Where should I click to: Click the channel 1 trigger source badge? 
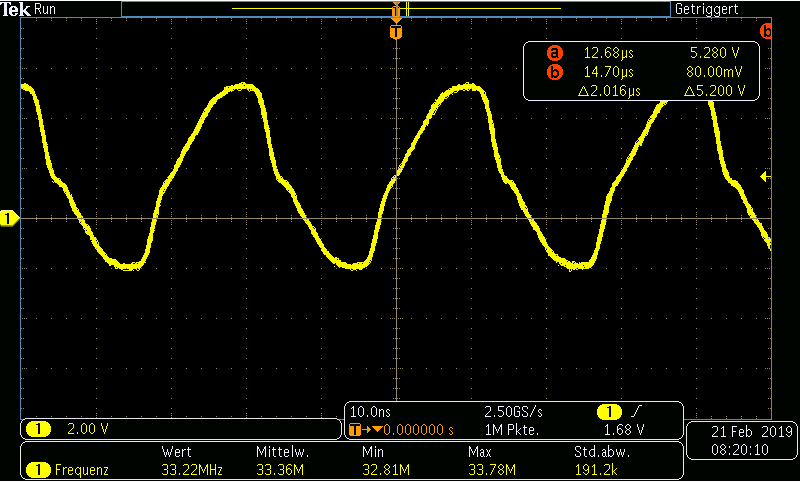point(609,411)
